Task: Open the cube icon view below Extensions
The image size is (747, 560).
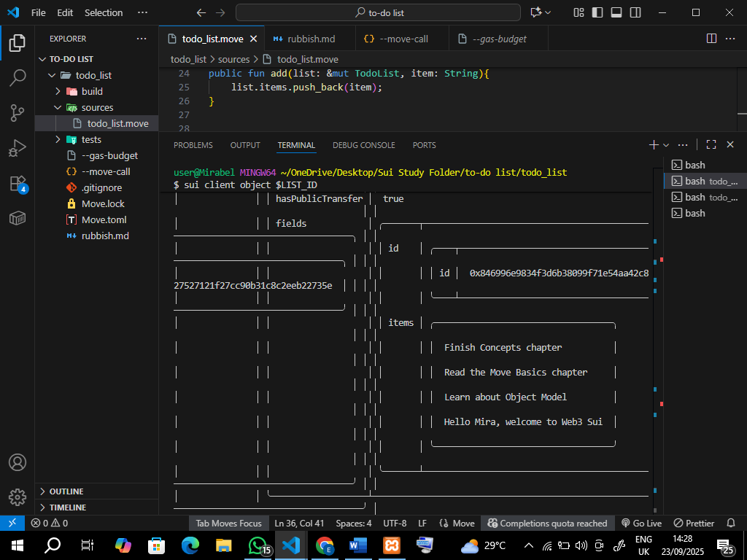Action: [x=18, y=218]
